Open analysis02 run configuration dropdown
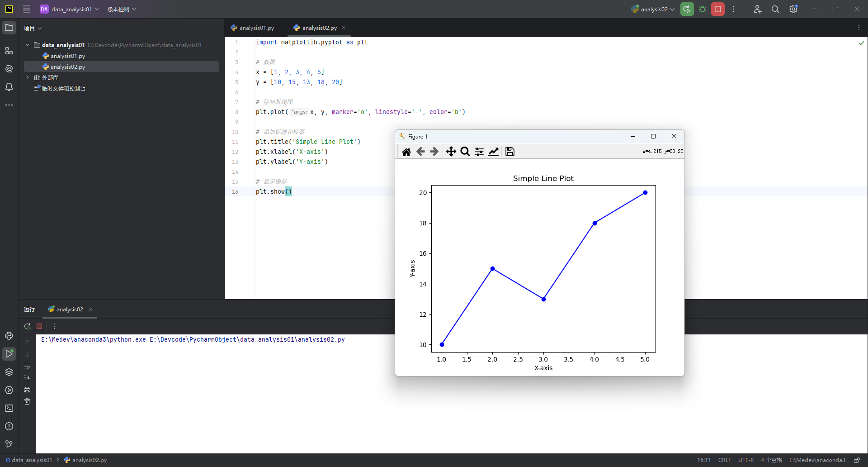The width and height of the screenshot is (868, 467). pyautogui.click(x=653, y=9)
